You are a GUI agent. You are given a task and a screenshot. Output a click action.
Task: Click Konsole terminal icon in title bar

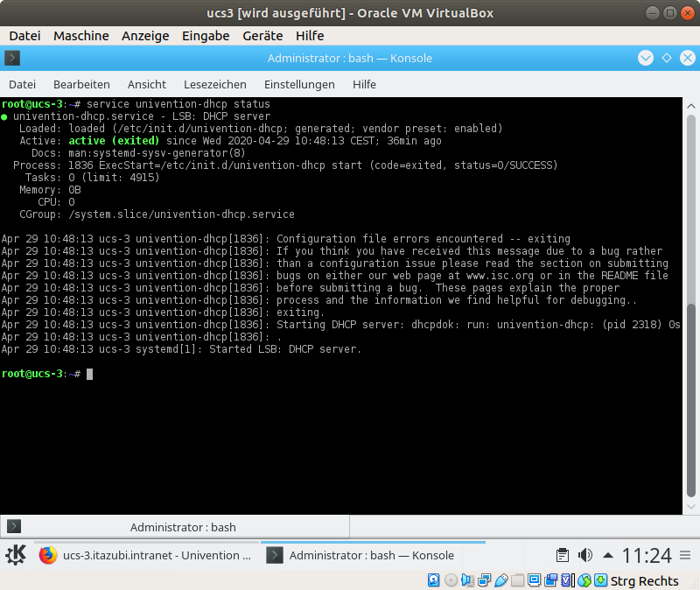pyautogui.click(x=12, y=58)
